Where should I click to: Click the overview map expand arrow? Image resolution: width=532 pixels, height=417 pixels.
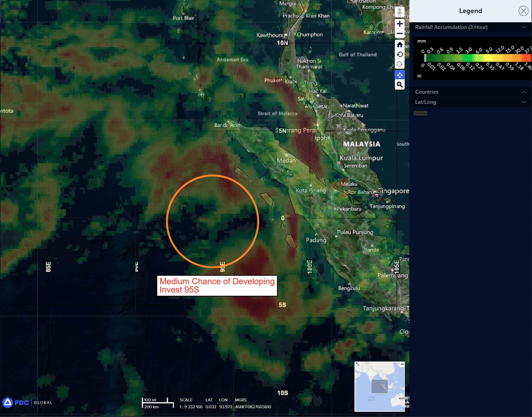358,364
